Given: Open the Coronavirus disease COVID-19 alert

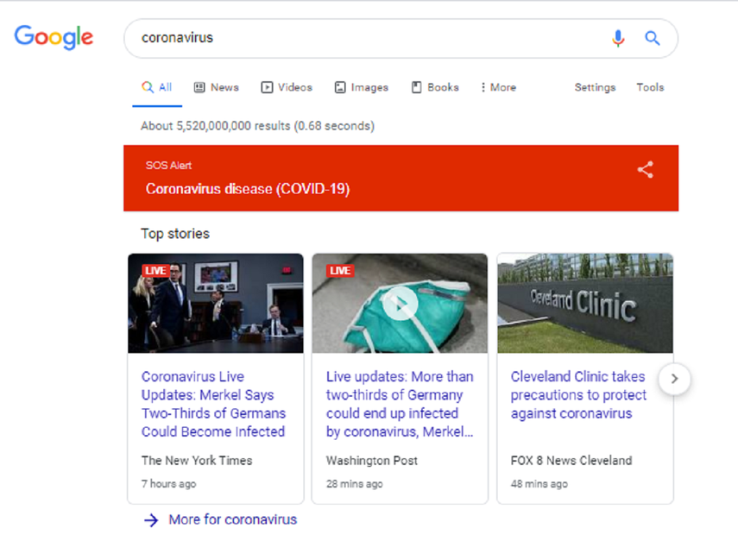Looking at the screenshot, I should [x=248, y=189].
